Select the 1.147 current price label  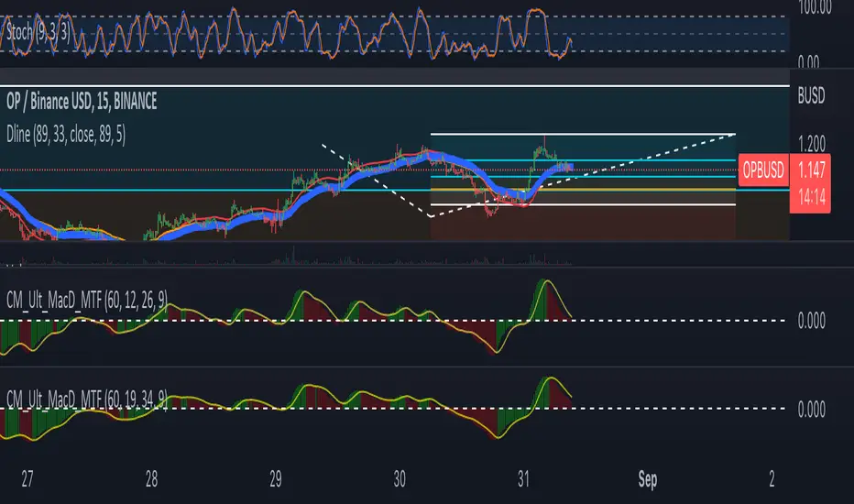point(811,169)
